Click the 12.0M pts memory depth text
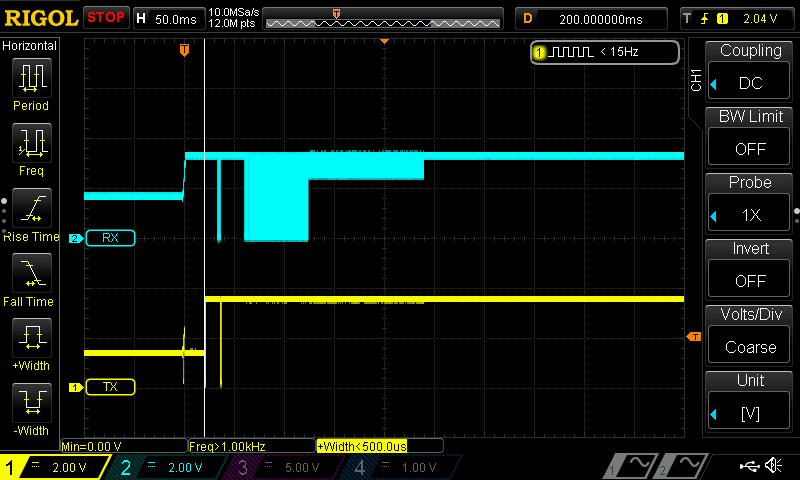The height and width of the screenshot is (480, 800). click(232, 23)
